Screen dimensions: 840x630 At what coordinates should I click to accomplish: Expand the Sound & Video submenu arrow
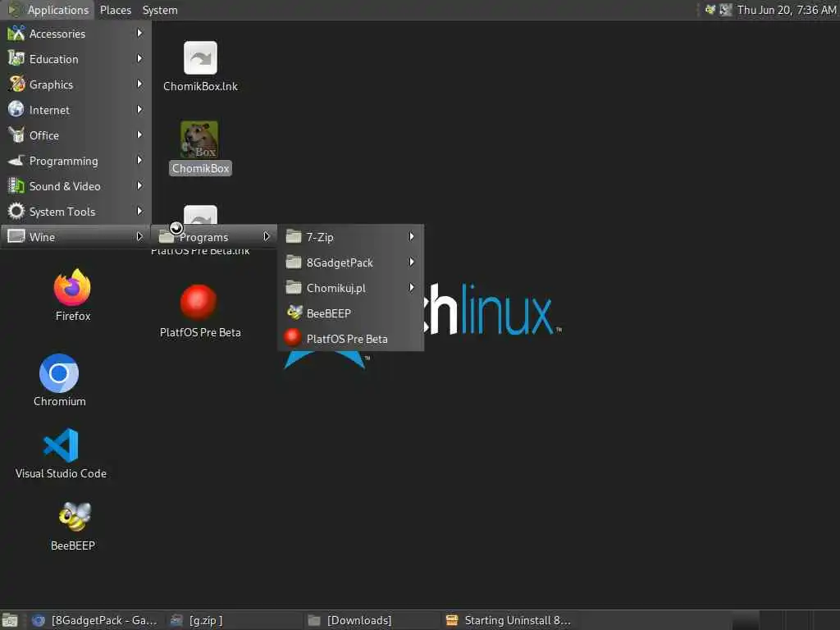pyautogui.click(x=139, y=186)
